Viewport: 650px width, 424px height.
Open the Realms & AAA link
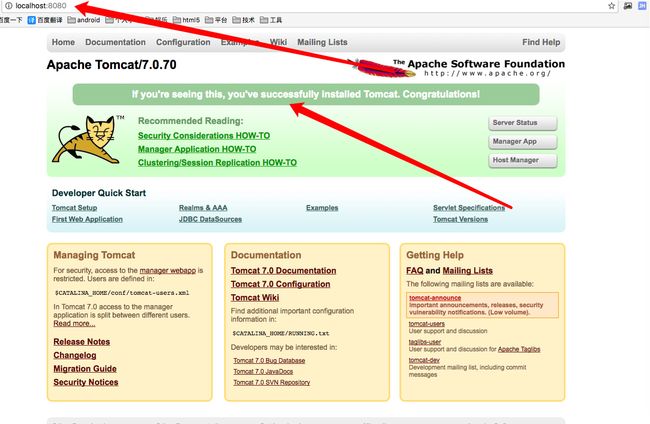(203, 208)
